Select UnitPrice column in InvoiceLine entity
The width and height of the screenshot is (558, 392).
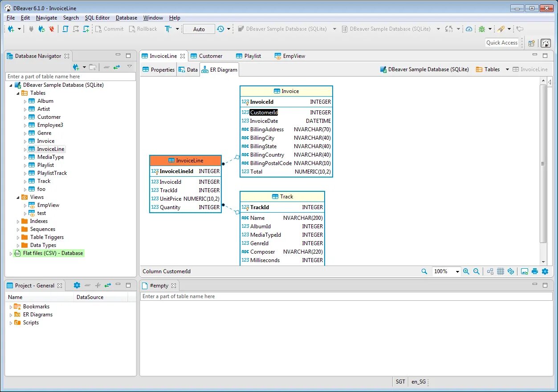171,199
